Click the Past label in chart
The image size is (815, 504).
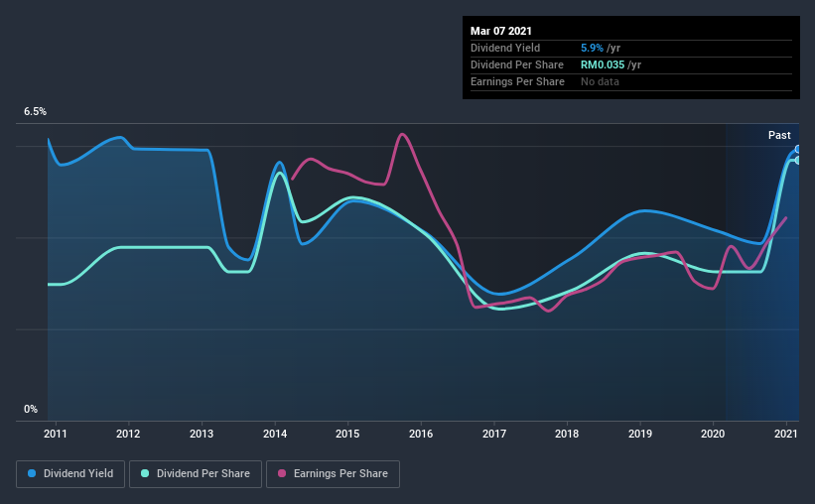(x=779, y=135)
